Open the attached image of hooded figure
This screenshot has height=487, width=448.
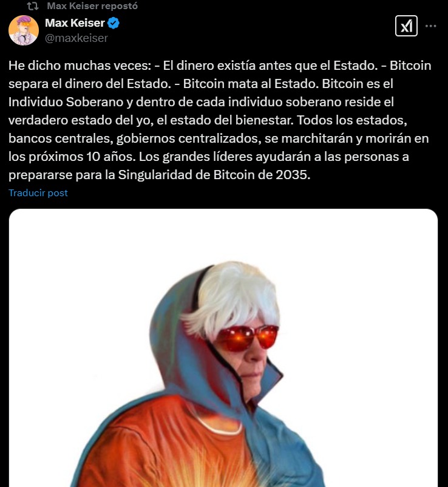click(x=223, y=348)
